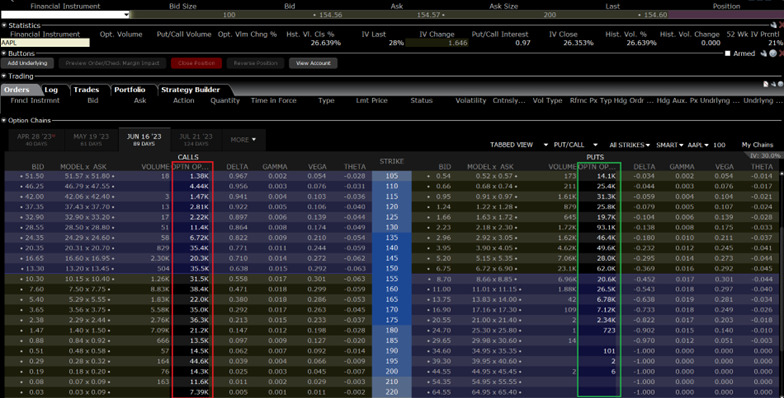Click the View Account button

coord(313,64)
